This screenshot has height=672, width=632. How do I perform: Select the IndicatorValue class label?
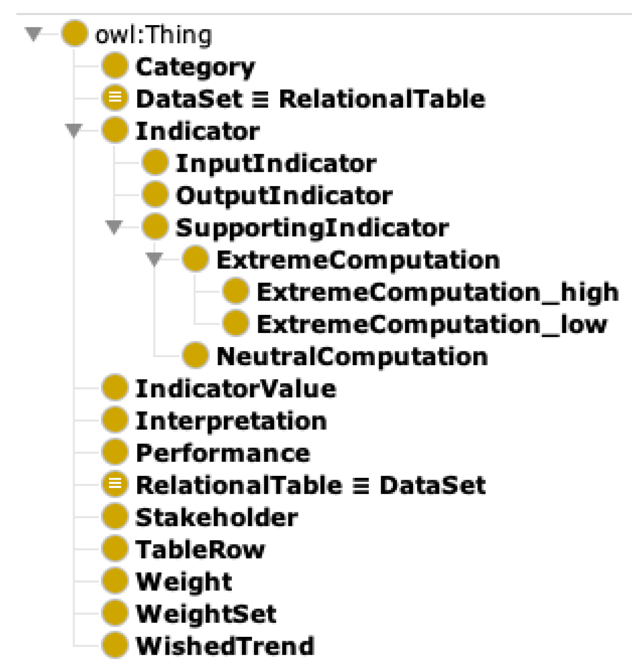236,389
